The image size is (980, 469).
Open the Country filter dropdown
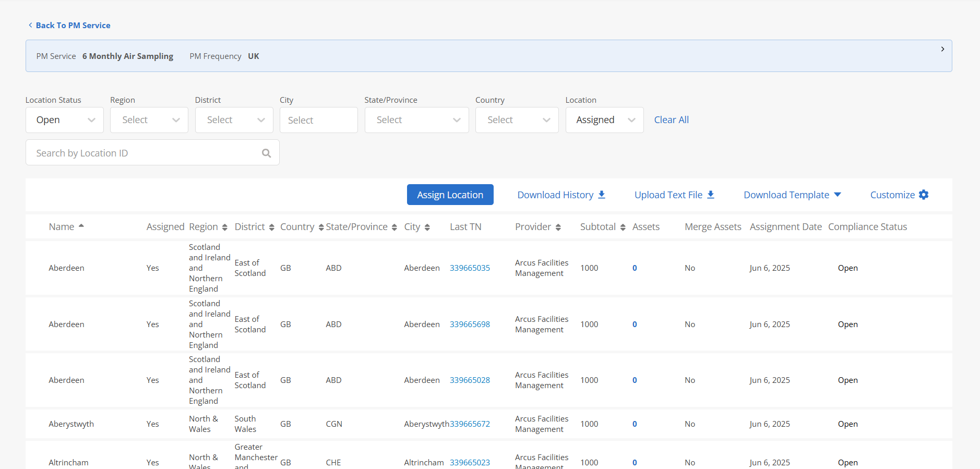517,120
